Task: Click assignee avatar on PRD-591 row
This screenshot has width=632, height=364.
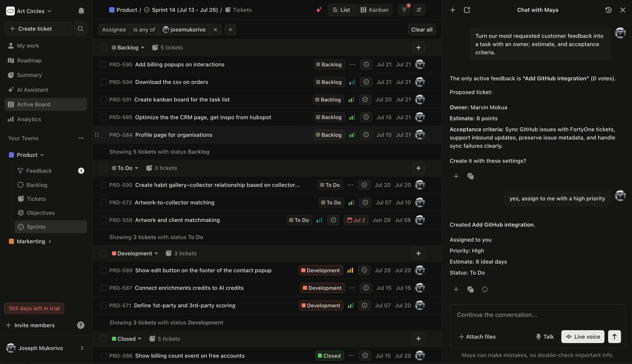Action: coord(420,100)
